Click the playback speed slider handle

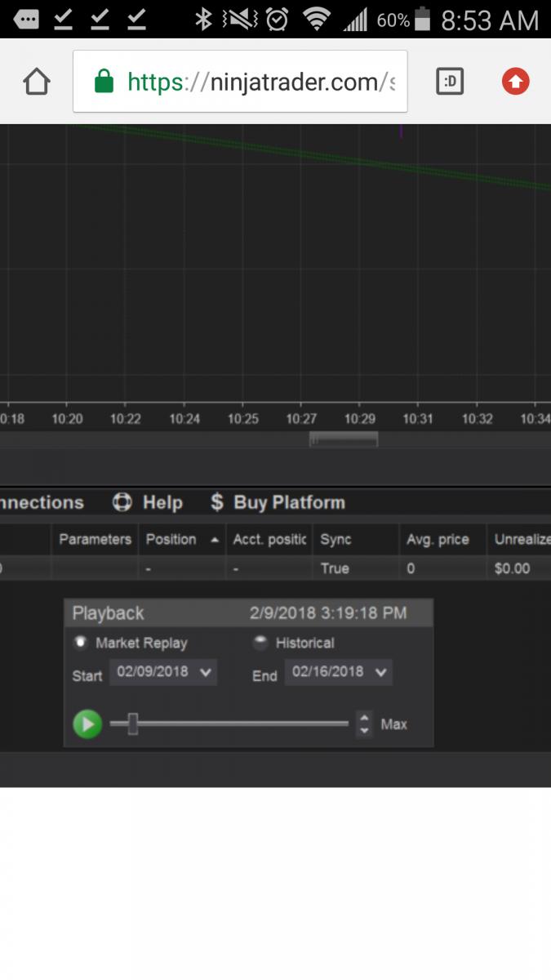coord(133,724)
